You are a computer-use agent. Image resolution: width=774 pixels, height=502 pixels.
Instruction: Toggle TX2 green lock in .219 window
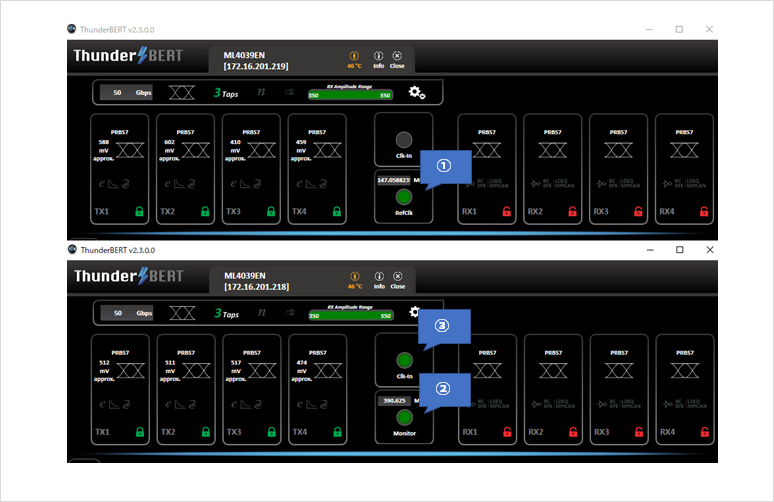(x=205, y=211)
